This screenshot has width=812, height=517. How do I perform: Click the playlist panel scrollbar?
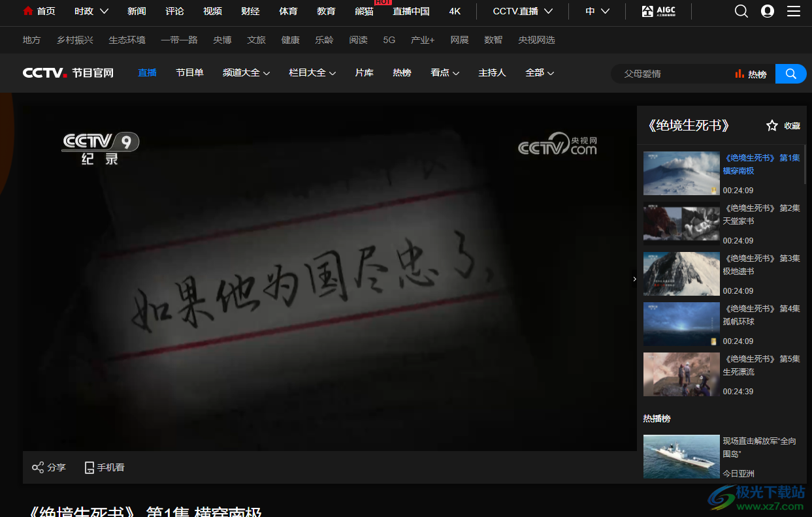tap(805, 163)
